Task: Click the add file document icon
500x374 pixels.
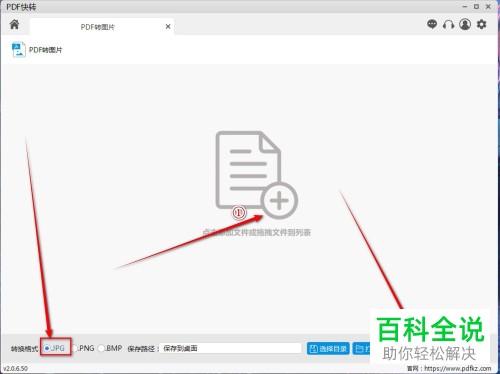Action: click(256, 175)
